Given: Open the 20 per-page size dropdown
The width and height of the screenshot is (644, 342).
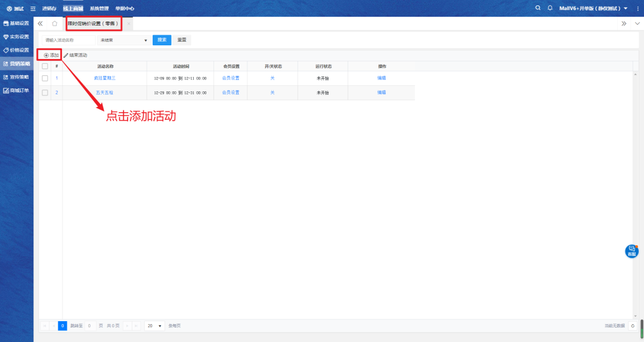Looking at the screenshot, I should [x=155, y=326].
